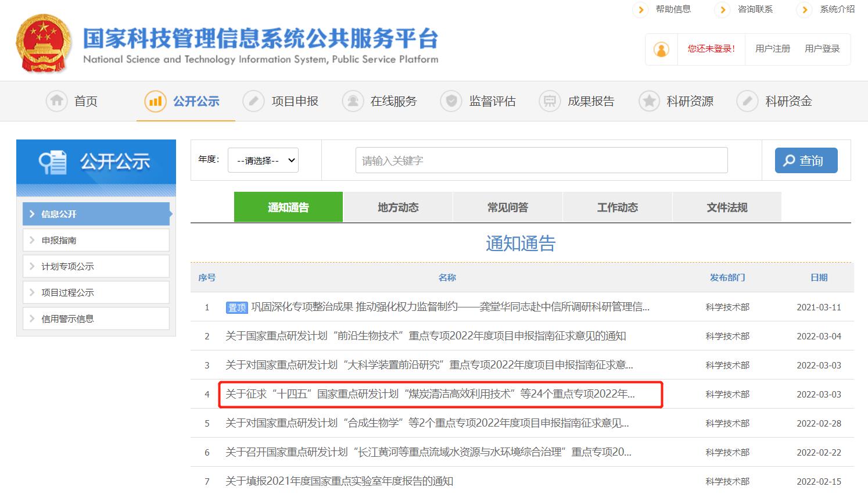Screen dimensions: 868x494
Task: Open the 帮助信息 link
Action: [x=675, y=9]
